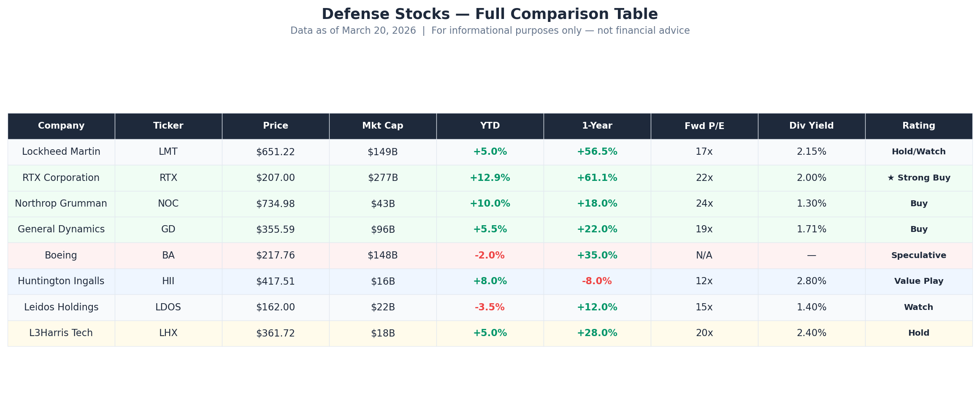This screenshot has height=420, width=980.
Task: Click the RTX ticker cell
Action: (168, 178)
